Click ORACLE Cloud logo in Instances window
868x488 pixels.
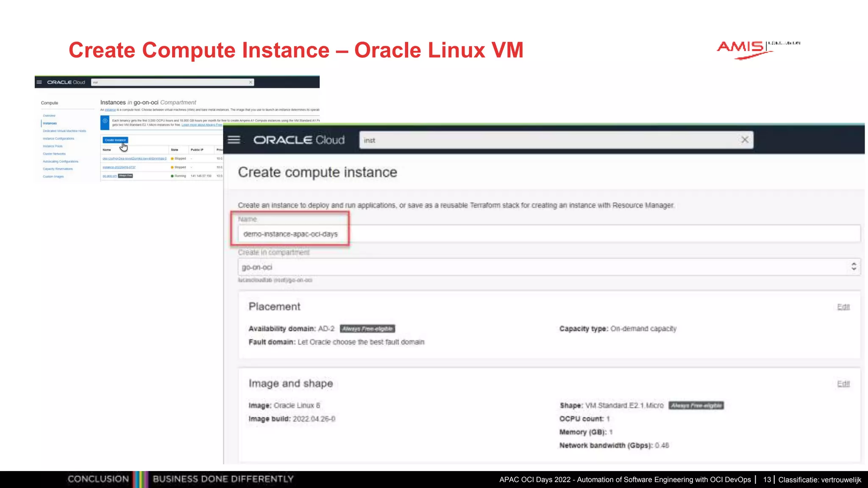[x=66, y=82]
